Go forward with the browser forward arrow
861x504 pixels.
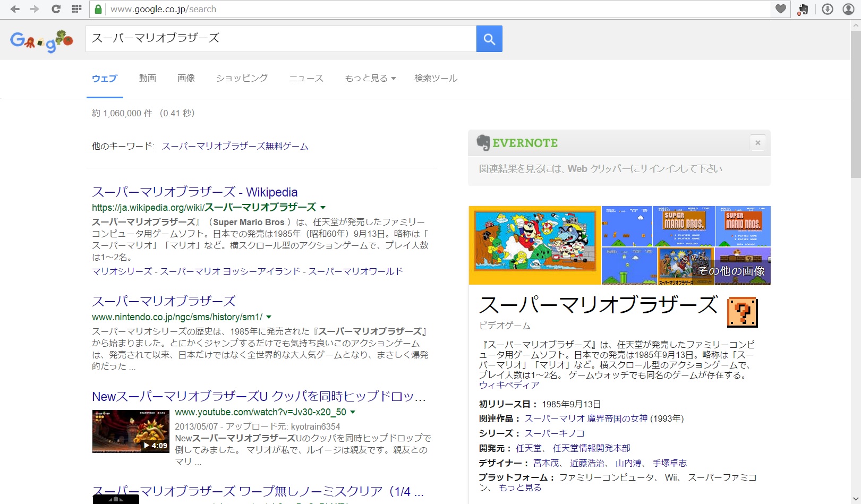coord(35,9)
